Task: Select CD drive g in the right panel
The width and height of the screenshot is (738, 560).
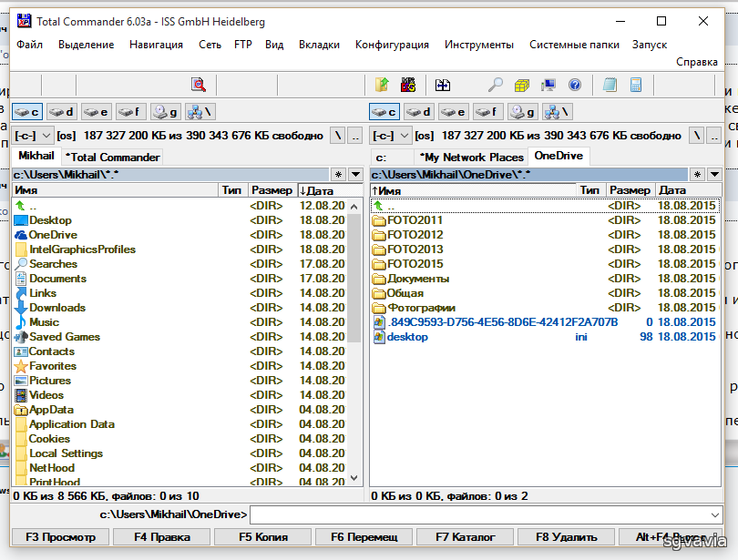Action: pos(523,112)
